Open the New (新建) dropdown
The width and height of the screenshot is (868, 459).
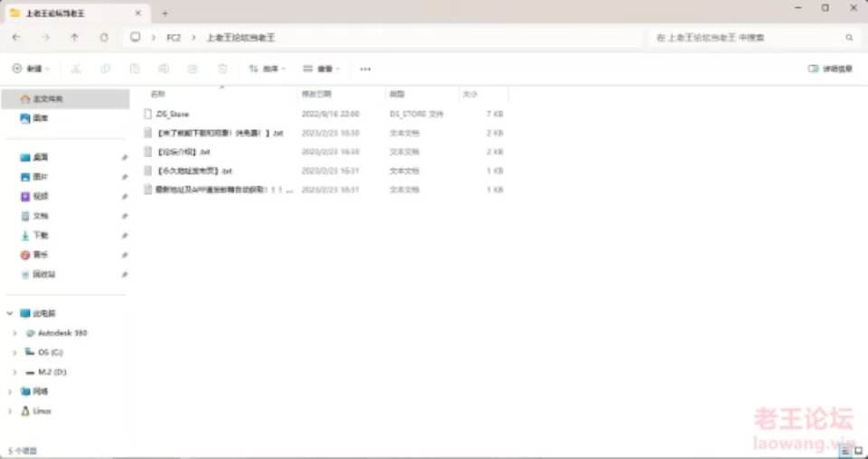[x=30, y=69]
